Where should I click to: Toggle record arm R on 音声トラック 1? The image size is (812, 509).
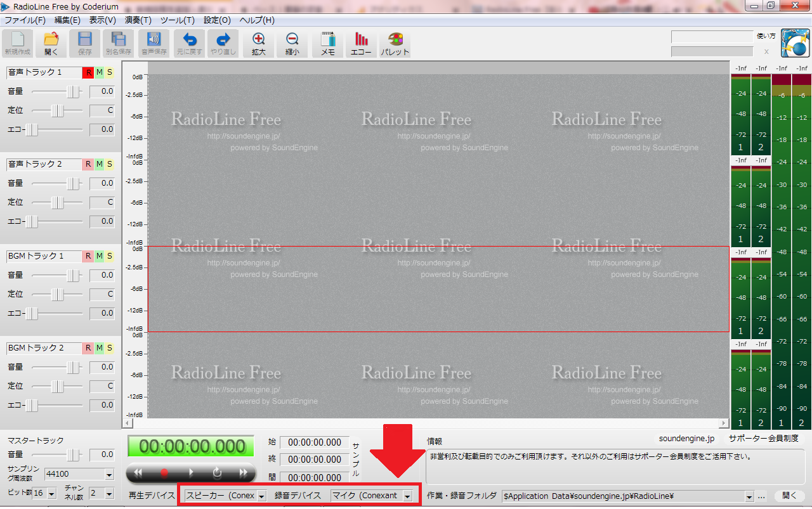pyautogui.click(x=88, y=72)
